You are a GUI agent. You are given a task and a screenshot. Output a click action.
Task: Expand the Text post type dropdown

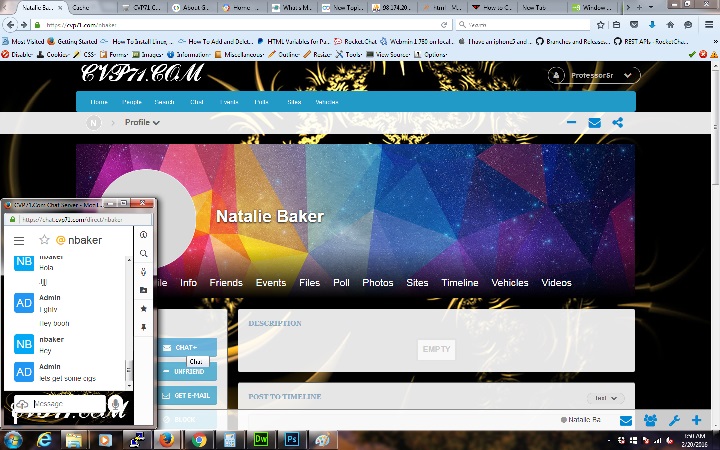pyautogui.click(x=603, y=398)
